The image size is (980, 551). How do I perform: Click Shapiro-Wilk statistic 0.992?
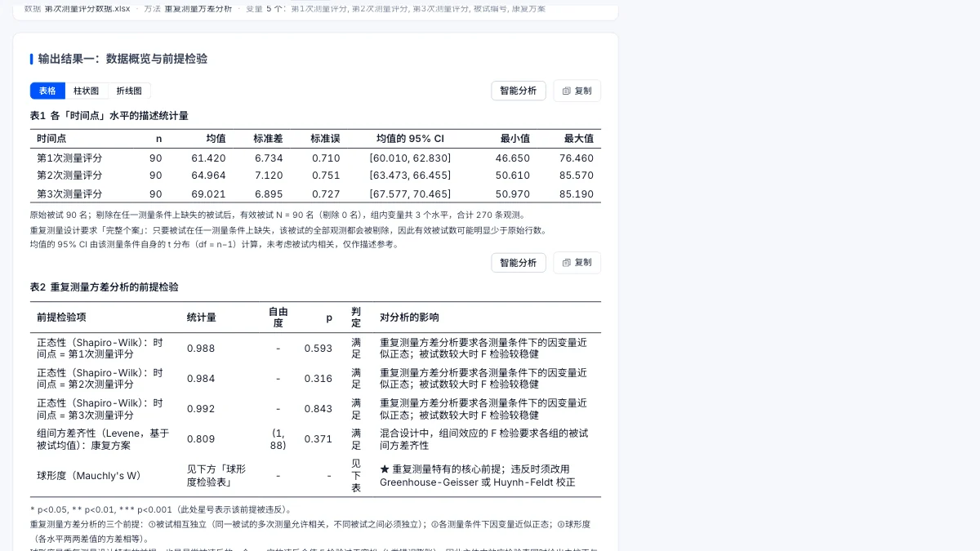[201, 409]
